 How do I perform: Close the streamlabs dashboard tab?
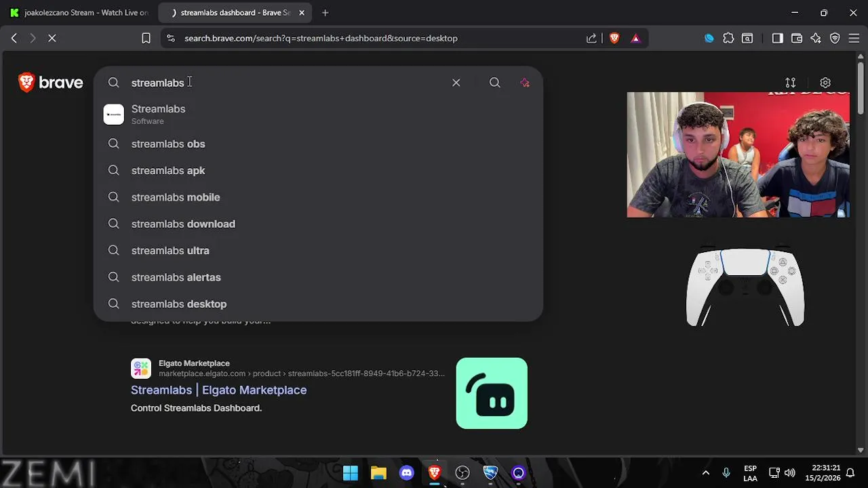click(302, 13)
